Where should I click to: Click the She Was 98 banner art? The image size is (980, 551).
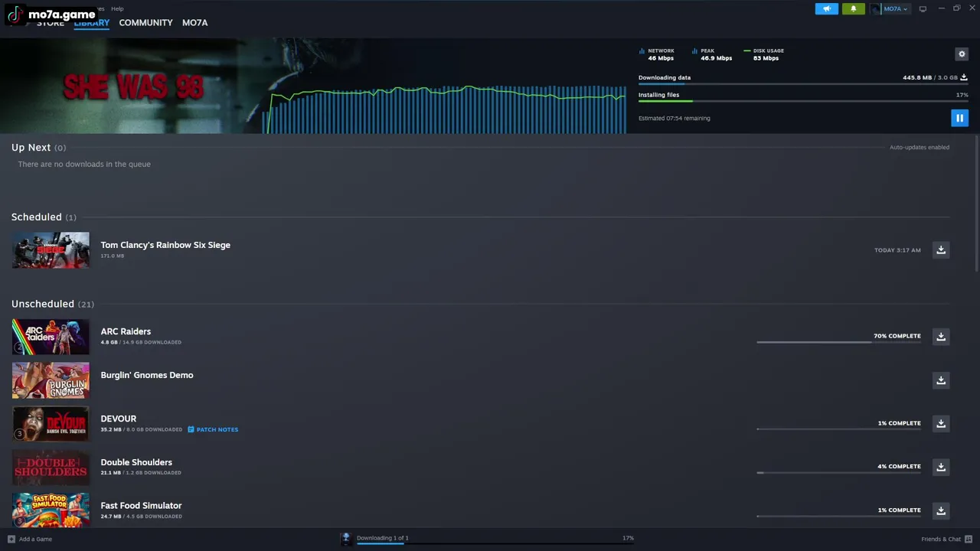click(134, 86)
